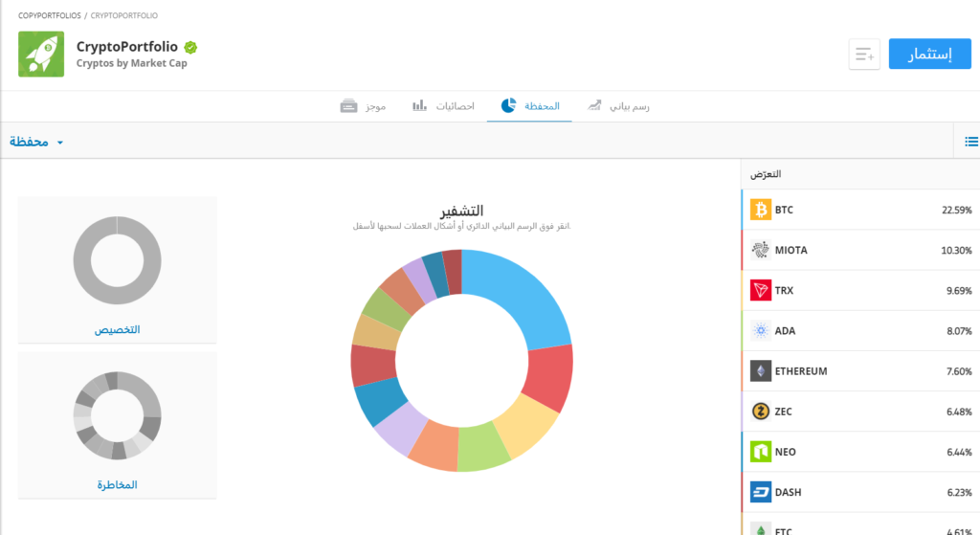This screenshot has width=980, height=535.
Task: Select the MIOTA coin icon
Action: coord(761,250)
